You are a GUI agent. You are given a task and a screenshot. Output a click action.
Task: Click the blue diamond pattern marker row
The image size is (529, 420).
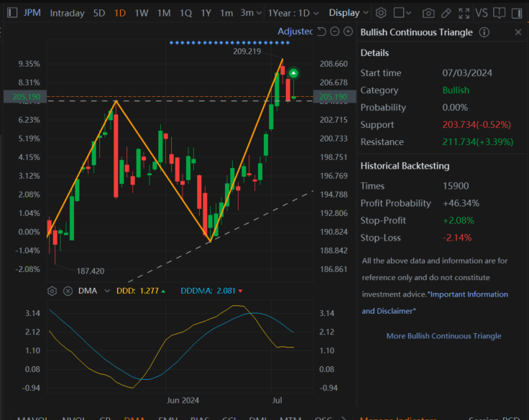coord(229,43)
